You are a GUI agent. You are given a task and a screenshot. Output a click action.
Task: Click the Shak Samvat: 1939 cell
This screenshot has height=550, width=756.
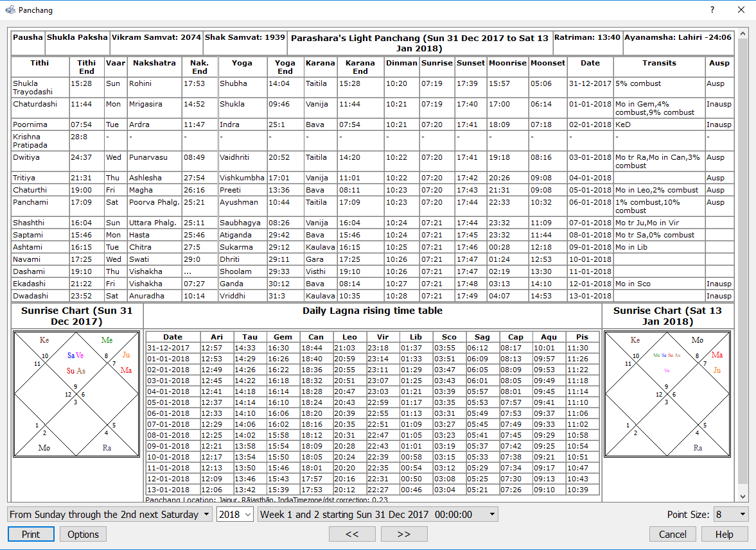245,43
